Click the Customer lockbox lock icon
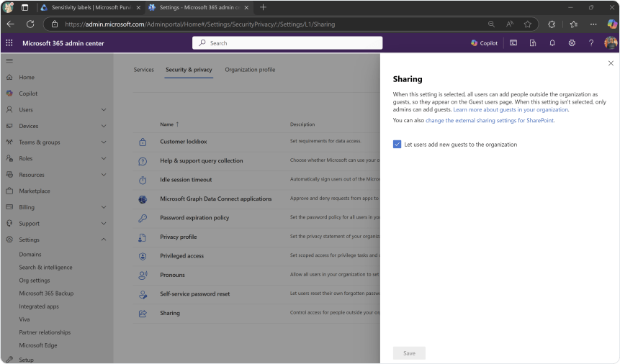 (x=143, y=142)
